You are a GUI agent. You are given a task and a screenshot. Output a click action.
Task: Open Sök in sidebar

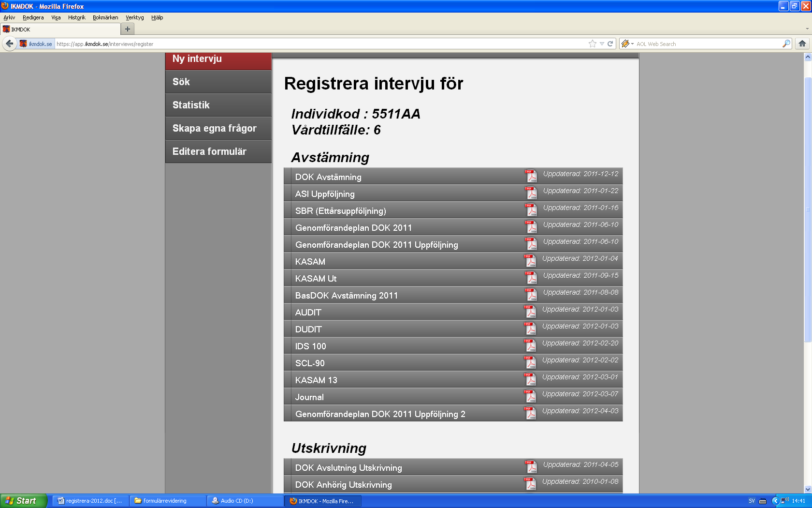pos(218,82)
